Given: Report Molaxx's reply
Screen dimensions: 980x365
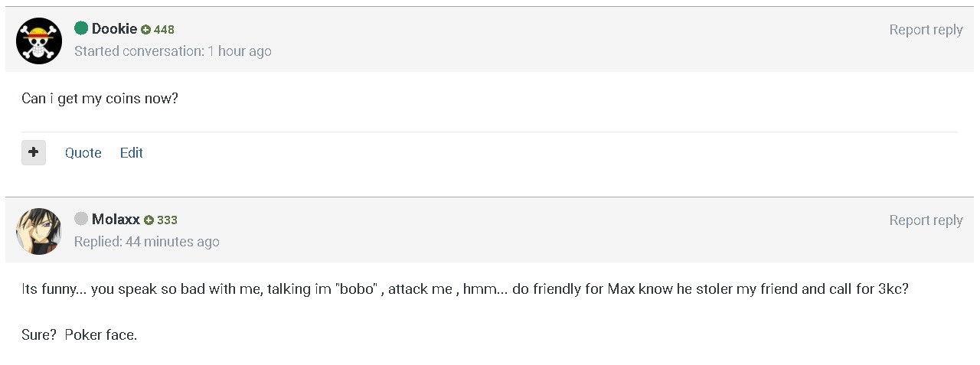Looking at the screenshot, I should (926, 220).
